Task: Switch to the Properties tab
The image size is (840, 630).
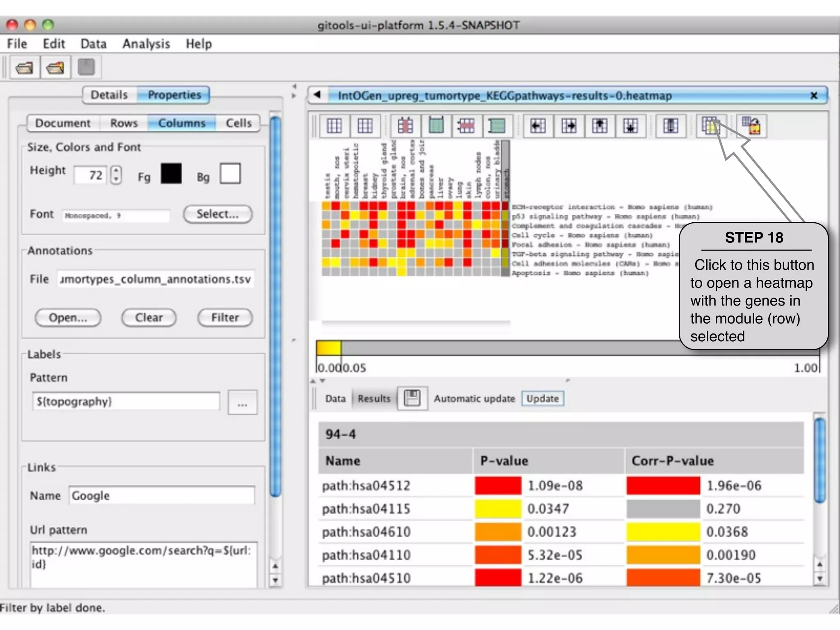Action: 174,95
